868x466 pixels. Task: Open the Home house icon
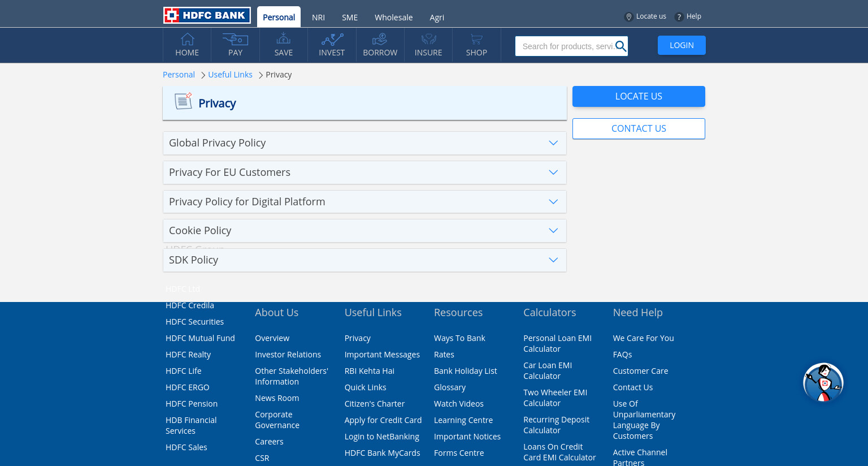click(x=187, y=39)
